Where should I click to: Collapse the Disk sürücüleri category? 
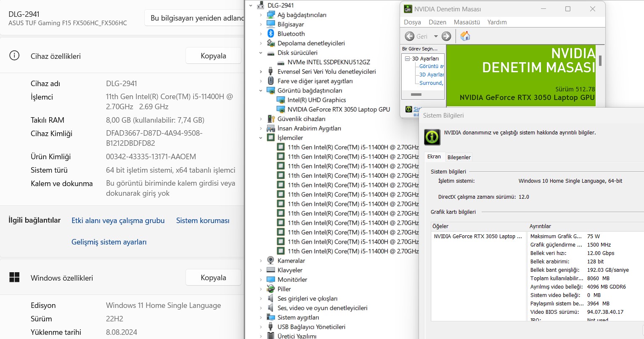coord(261,53)
